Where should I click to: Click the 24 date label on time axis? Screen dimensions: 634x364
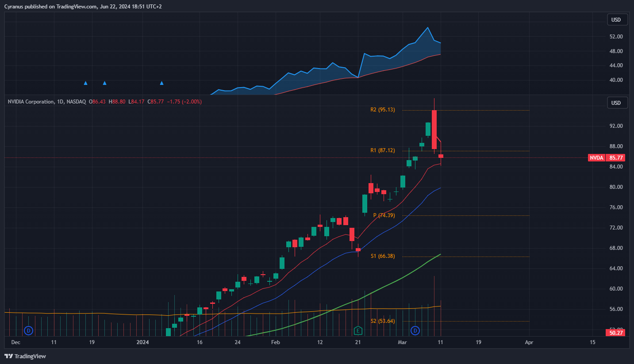point(238,342)
